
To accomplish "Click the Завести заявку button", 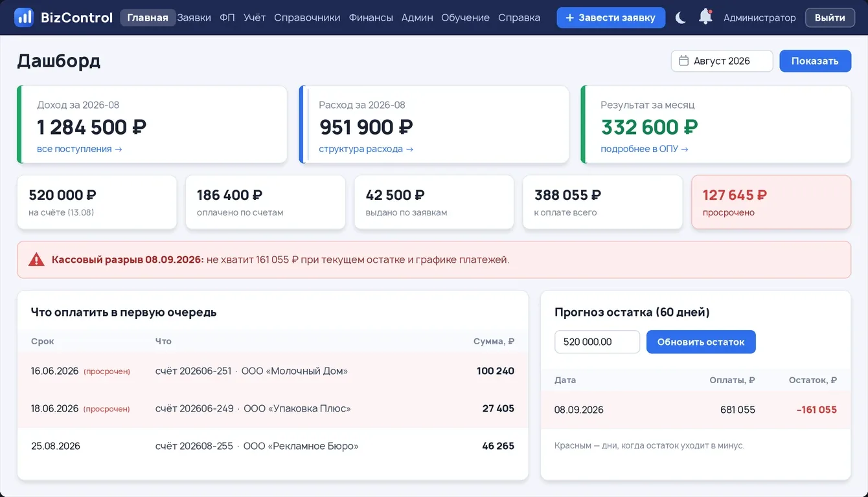I will (x=611, y=17).
